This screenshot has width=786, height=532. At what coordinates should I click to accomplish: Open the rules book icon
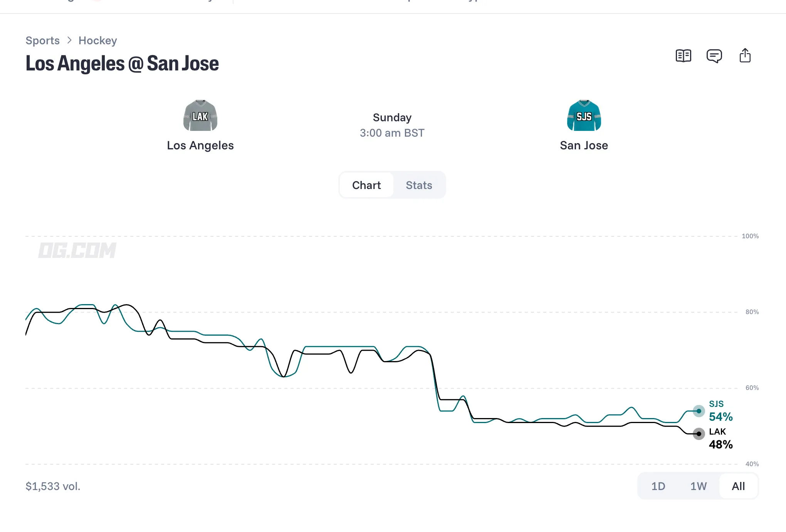[x=683, y=56]
